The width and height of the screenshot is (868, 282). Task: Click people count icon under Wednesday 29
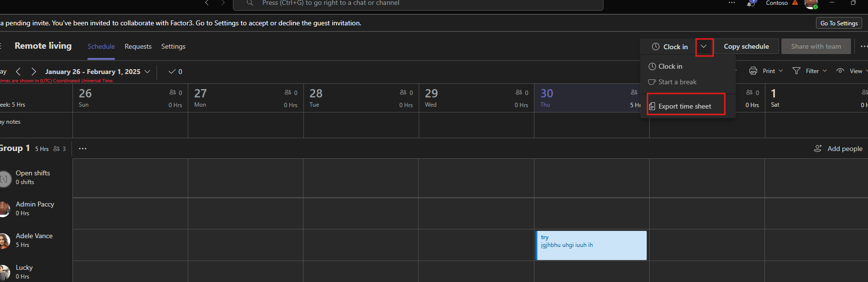coord(519,93)
